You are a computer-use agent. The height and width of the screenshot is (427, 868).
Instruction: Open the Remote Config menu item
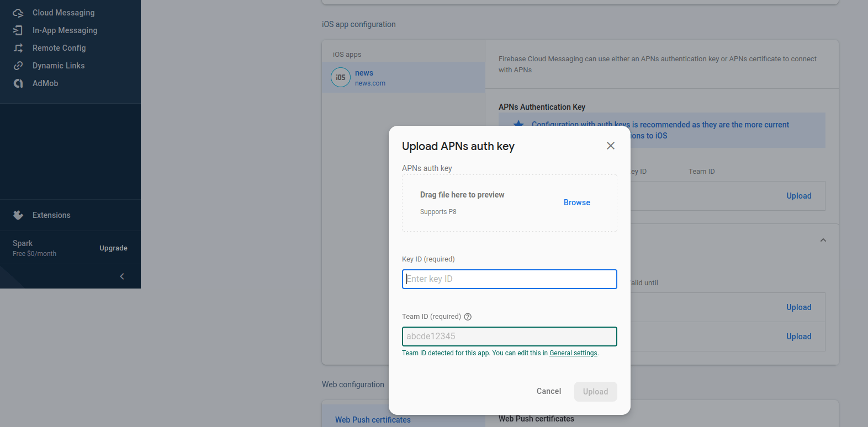click(59, 48)
